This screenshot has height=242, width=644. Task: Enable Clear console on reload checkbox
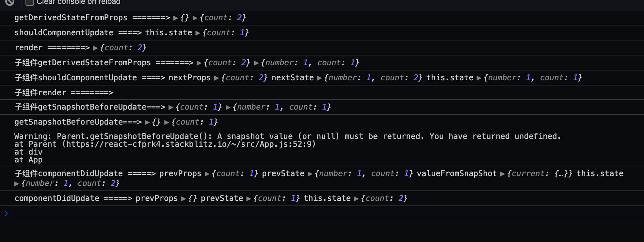[30, 2]
